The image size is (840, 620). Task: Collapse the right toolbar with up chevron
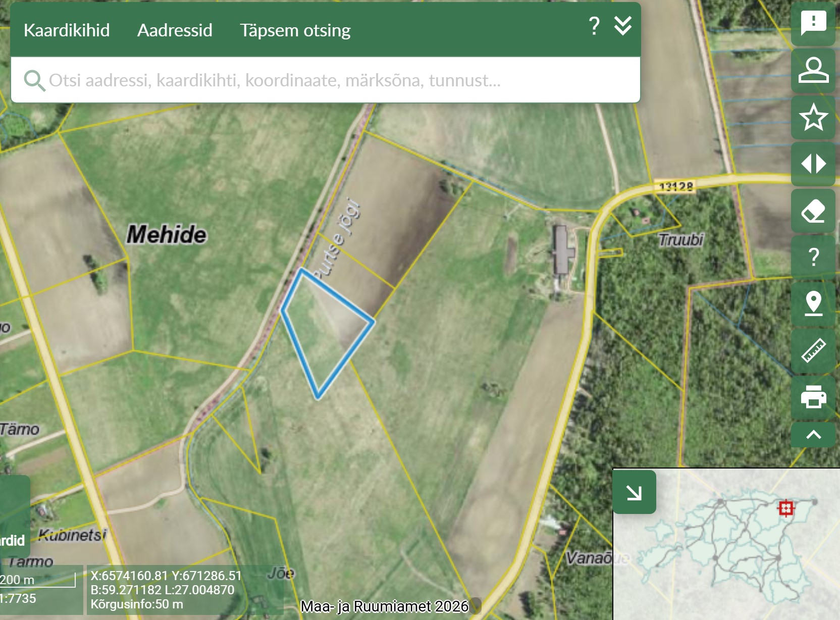813,435
